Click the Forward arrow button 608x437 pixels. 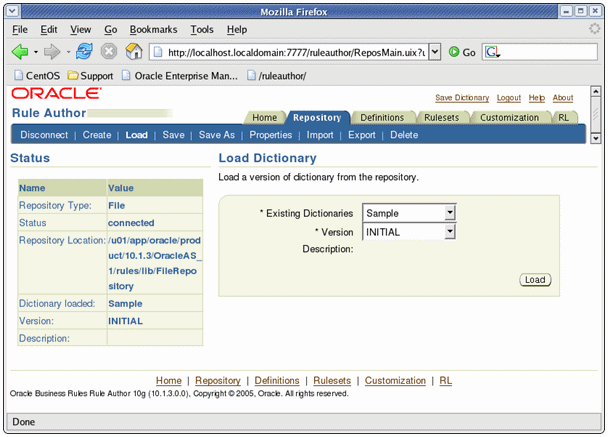pyautogui.click(x=52, y=52)
